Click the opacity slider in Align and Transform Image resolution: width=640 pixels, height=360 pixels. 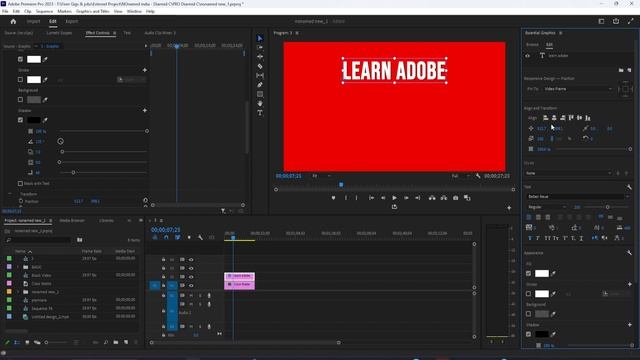pyautogui.click(x=594, y=149)
